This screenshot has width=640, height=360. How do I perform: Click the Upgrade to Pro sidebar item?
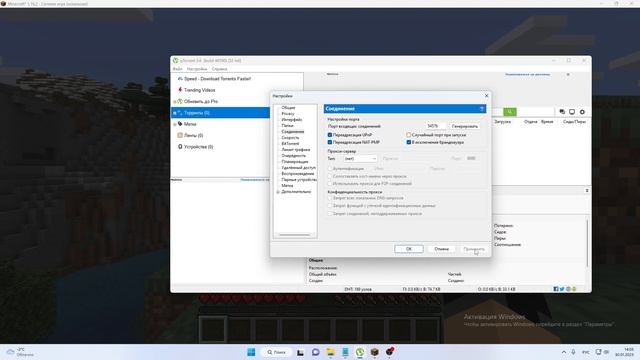(200, 101)
